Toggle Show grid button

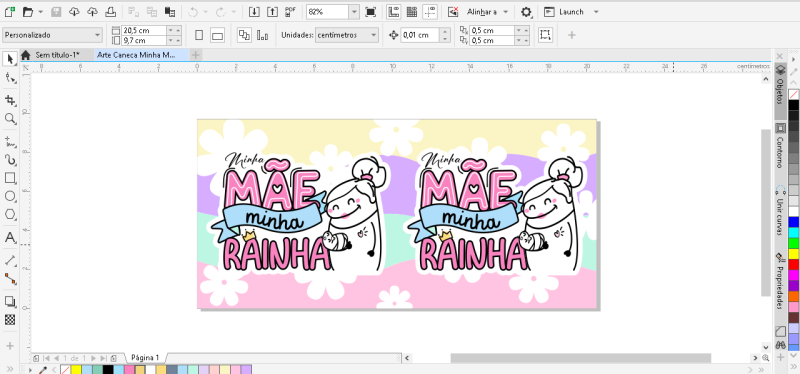(412, 11)
